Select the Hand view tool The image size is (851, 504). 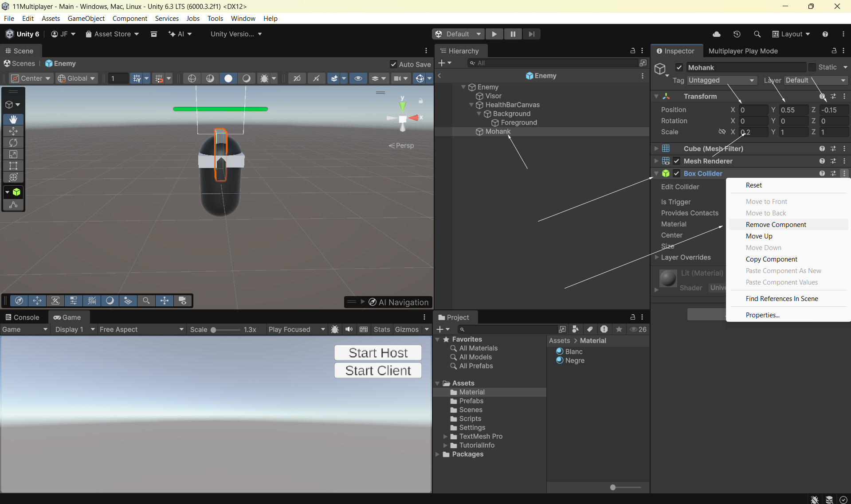13,119
